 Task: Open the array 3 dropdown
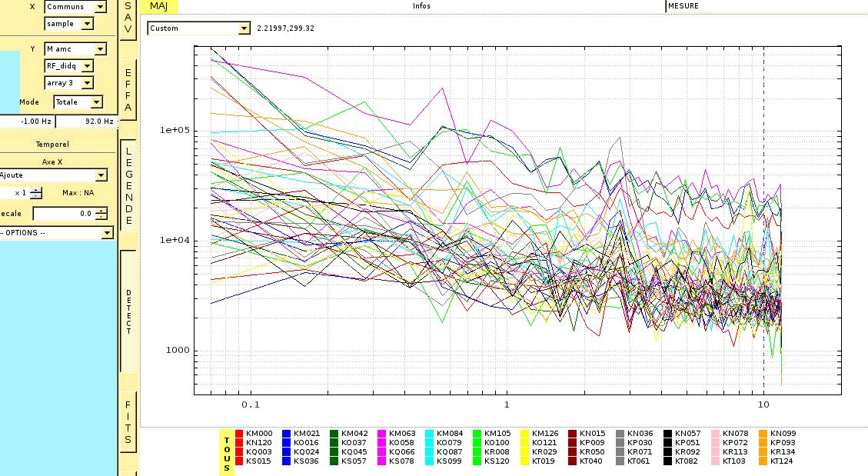coord(68,83)
